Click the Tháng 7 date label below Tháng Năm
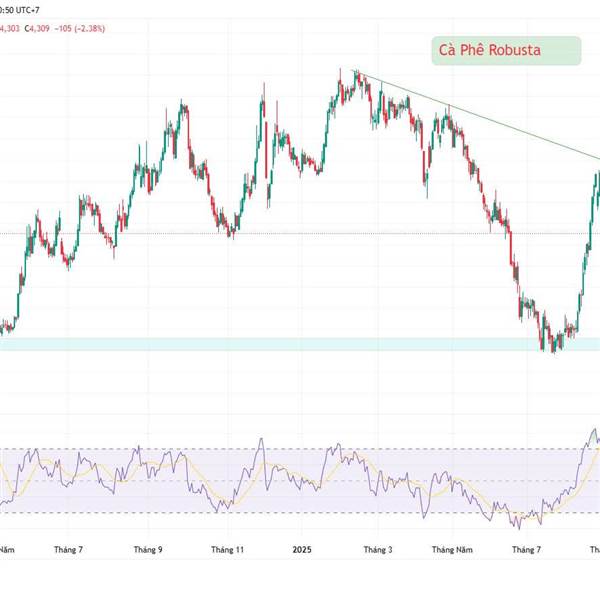The width and height of the screenshot is (600, 600). point(68,549)
